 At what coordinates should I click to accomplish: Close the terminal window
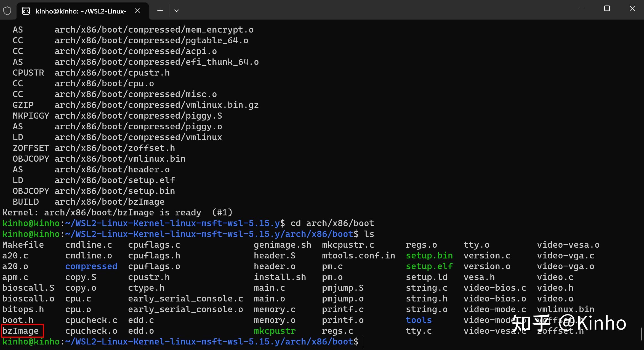(632, 9)
